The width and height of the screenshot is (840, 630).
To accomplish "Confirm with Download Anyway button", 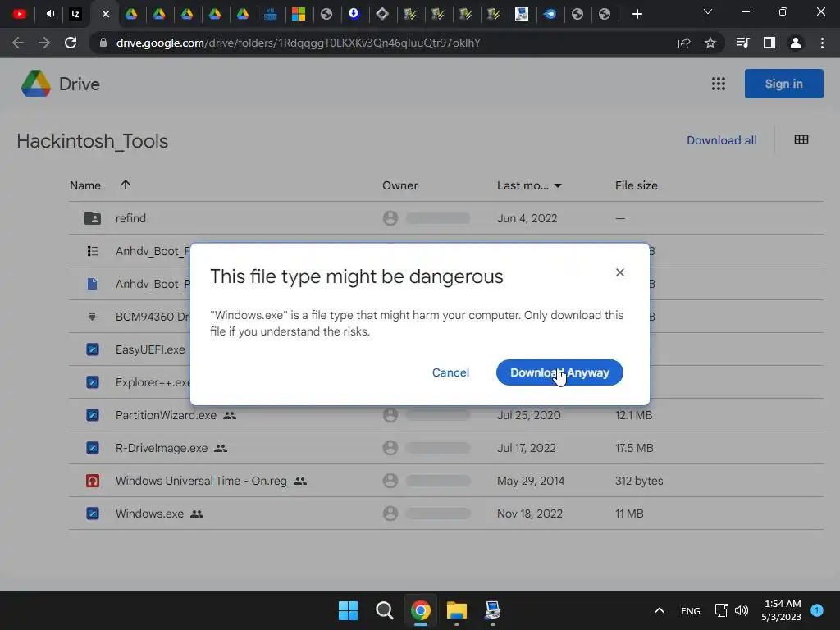I will coord(559,372).
